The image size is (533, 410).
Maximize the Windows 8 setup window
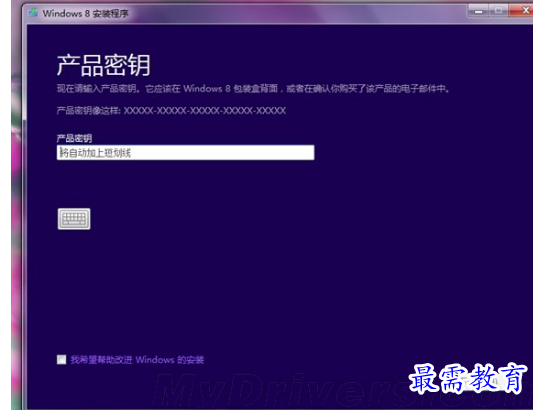click(498, 11)
